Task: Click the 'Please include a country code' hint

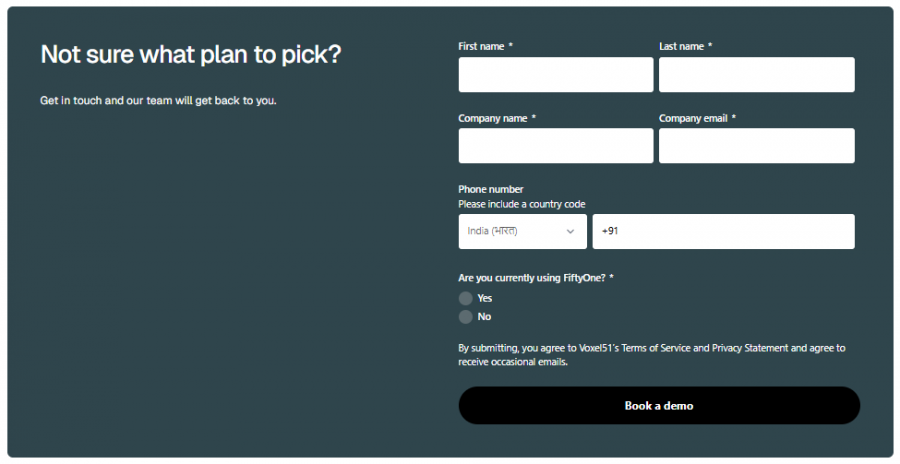Action: point(521,204)
